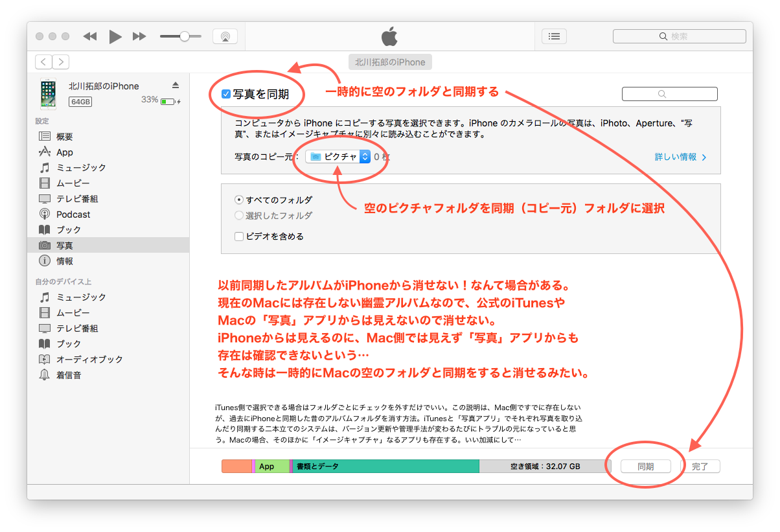The image size is (780, 532).
Task: Click the battery charge status icon
Action: 170,101
